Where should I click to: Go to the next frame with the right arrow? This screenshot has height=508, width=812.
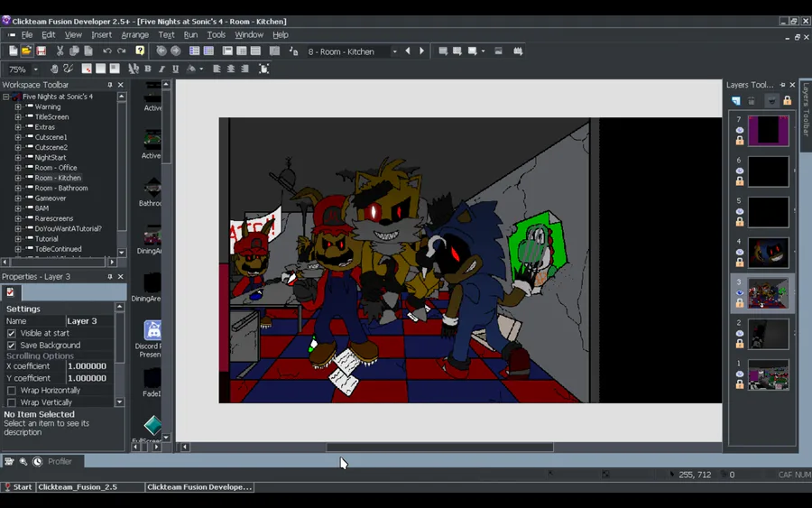[x=421, y=51]
